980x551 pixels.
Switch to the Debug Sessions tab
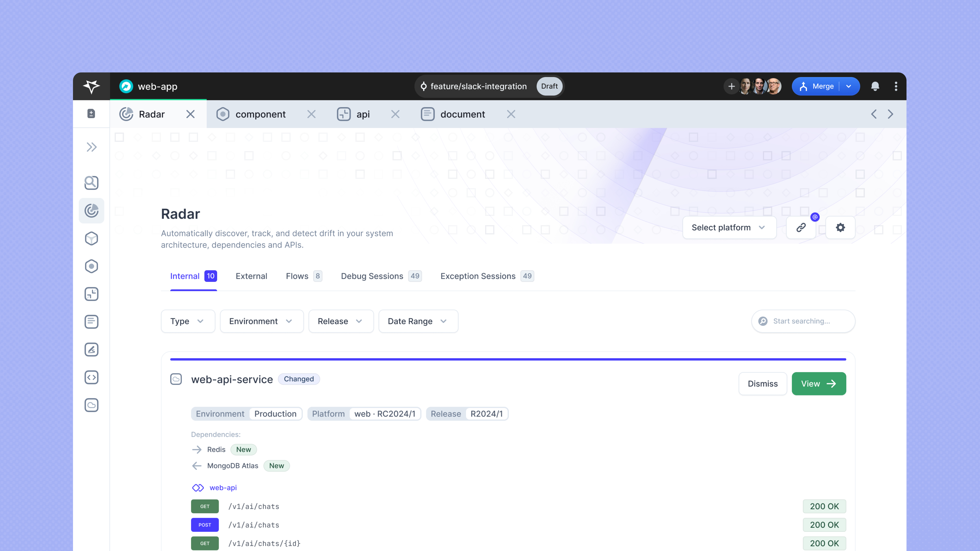point(372,276)
